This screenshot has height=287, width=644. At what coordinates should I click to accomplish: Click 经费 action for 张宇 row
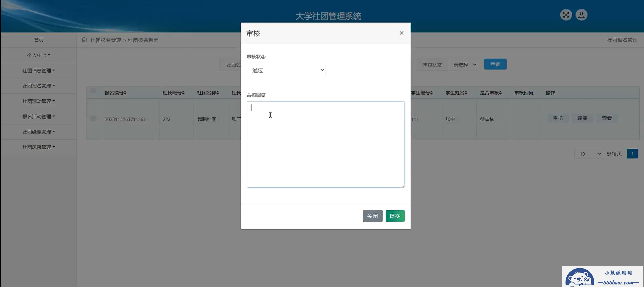[x=582, y=118]
